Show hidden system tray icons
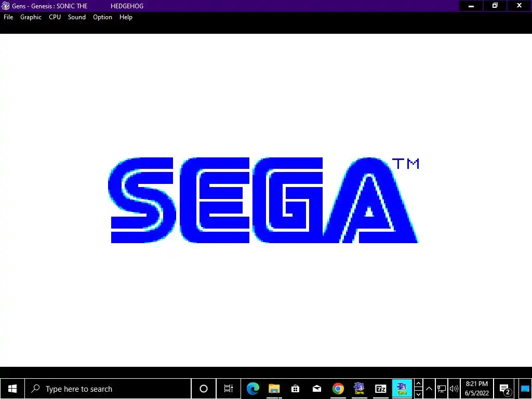Image resolution: width=532 pixels, height=399 pixels. pyautogui.click(x=429, y=389)
